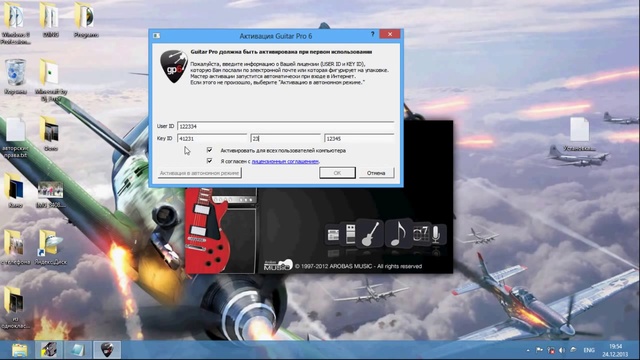Select the Яндекс.Диск shortcut on desktop

(x=51, y=247)
